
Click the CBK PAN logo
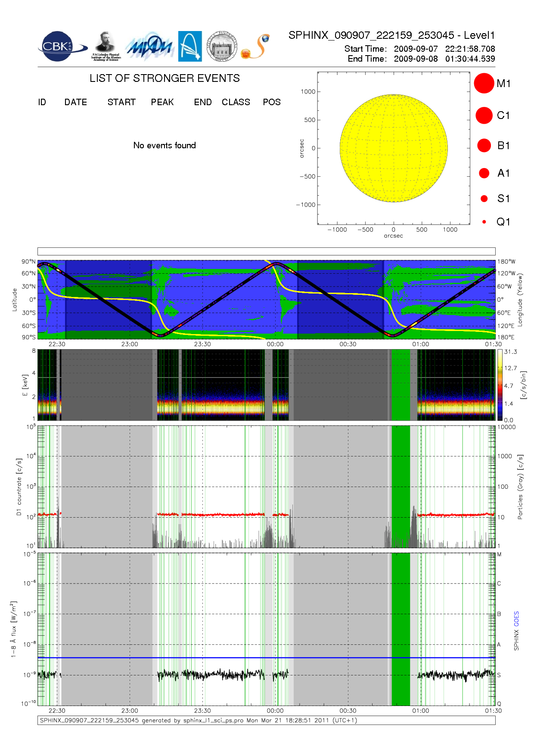point(63,47)
